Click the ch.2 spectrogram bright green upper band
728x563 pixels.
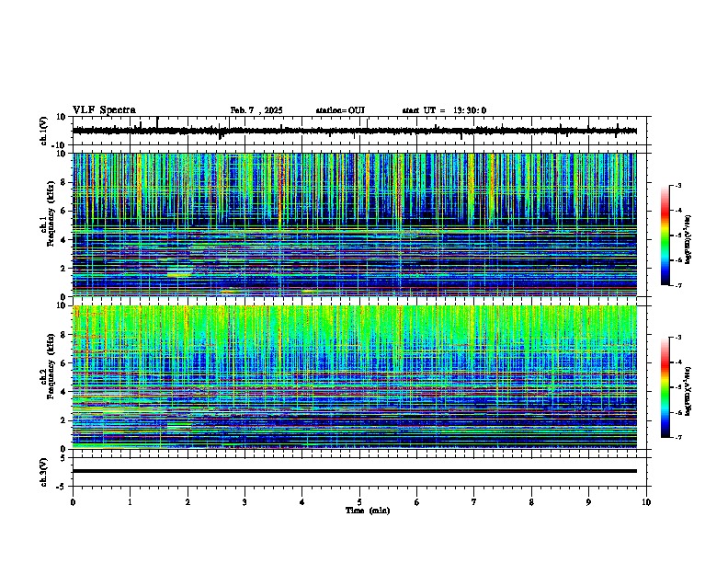[x=355, y=325]
